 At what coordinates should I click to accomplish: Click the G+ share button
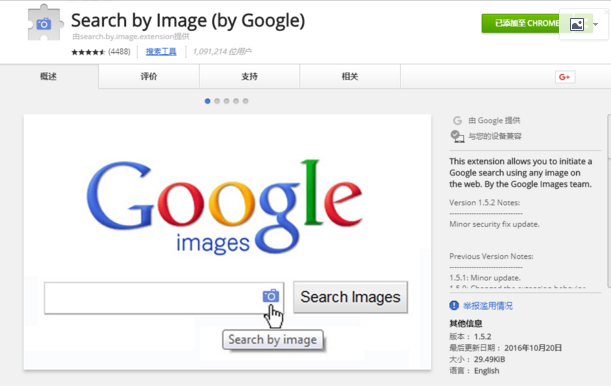[x=565, y=77]
